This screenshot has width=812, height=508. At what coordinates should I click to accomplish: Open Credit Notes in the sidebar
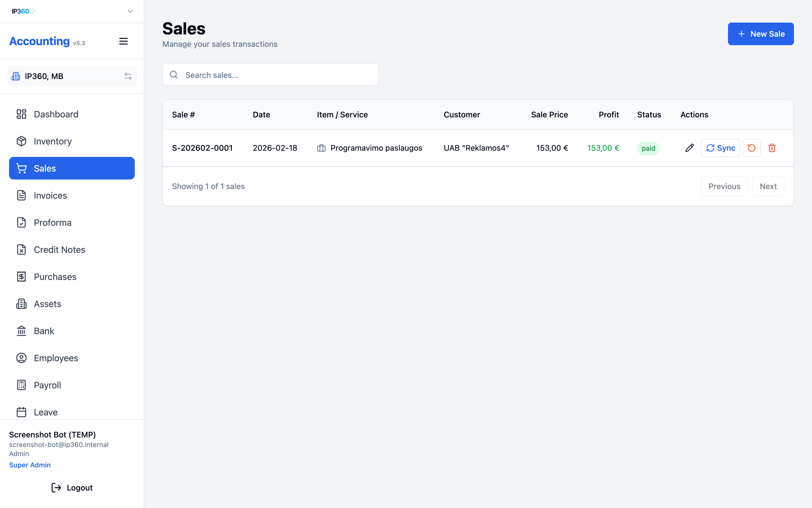[x=72, y=250]
